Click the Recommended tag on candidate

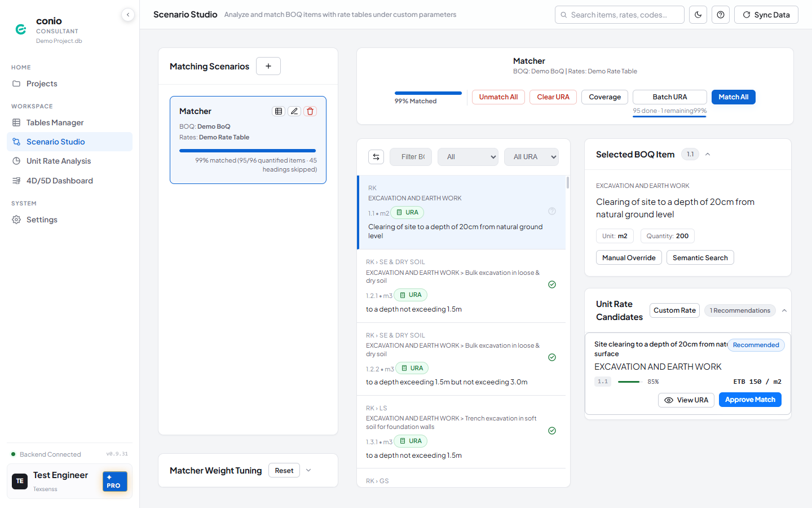click(x=756, y=345)
